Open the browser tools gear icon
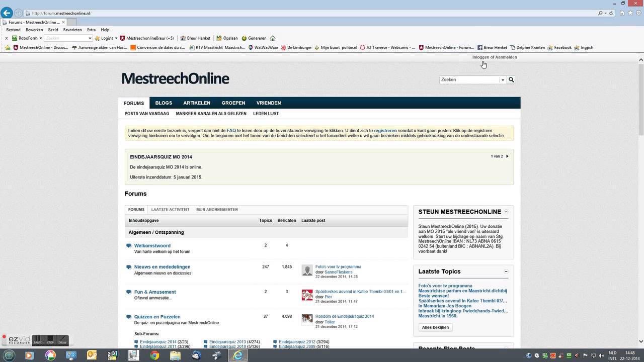Viewport: 644px width, 362px height. click(638, 13)
